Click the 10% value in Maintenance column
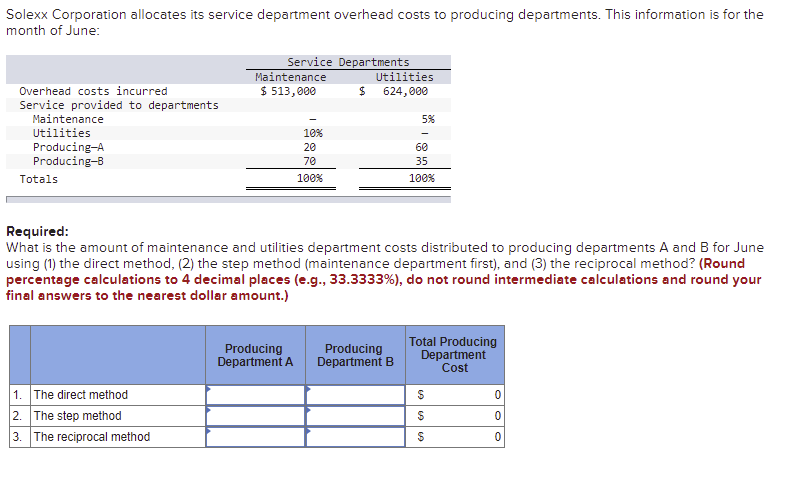 click(x=313, y=133)
